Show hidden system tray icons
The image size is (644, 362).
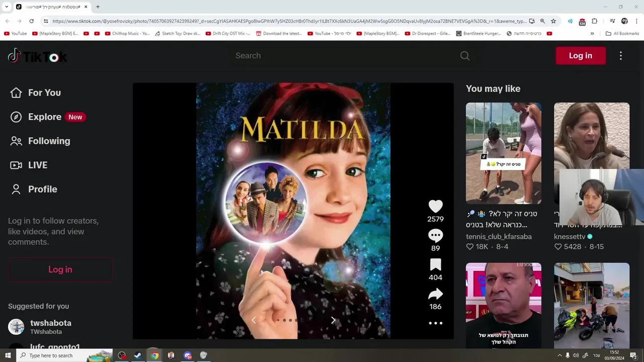pyautogui.click(x=559, y=355)
